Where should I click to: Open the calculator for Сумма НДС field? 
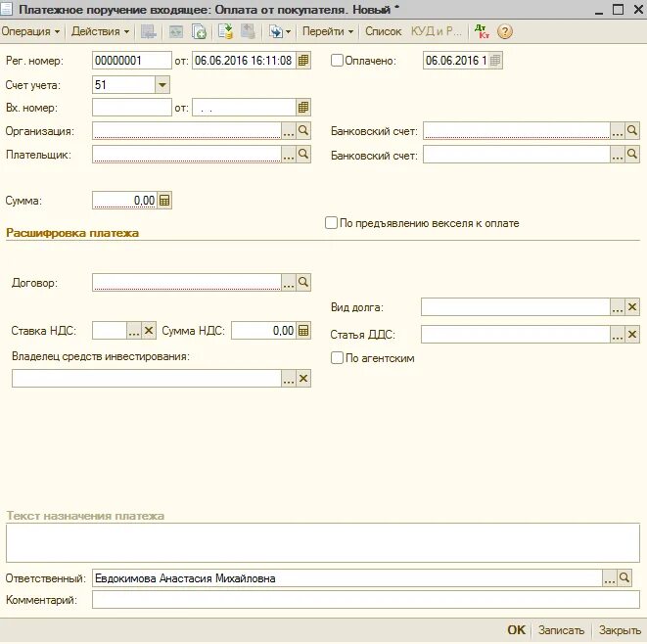(x=303, y=331)
